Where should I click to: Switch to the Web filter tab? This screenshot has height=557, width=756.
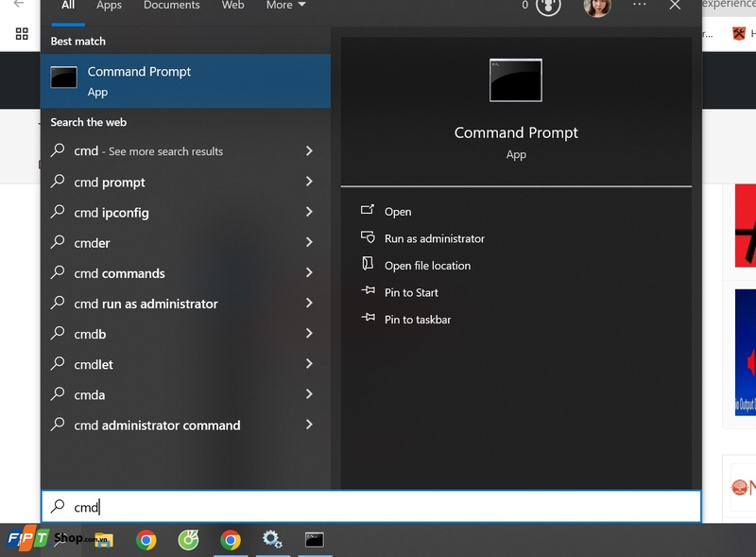(x=232, y=6)
